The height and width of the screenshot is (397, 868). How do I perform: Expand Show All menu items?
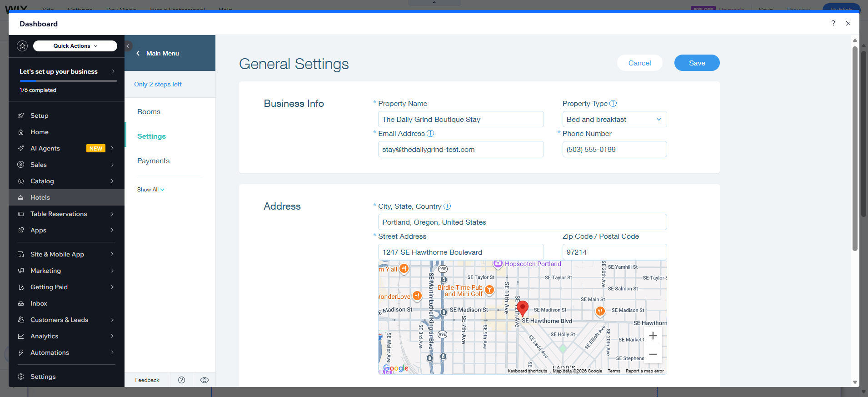pos(151,190)
